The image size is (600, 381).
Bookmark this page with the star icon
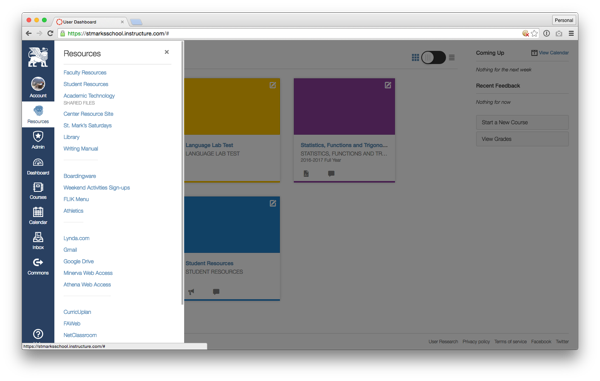[535, 34]
